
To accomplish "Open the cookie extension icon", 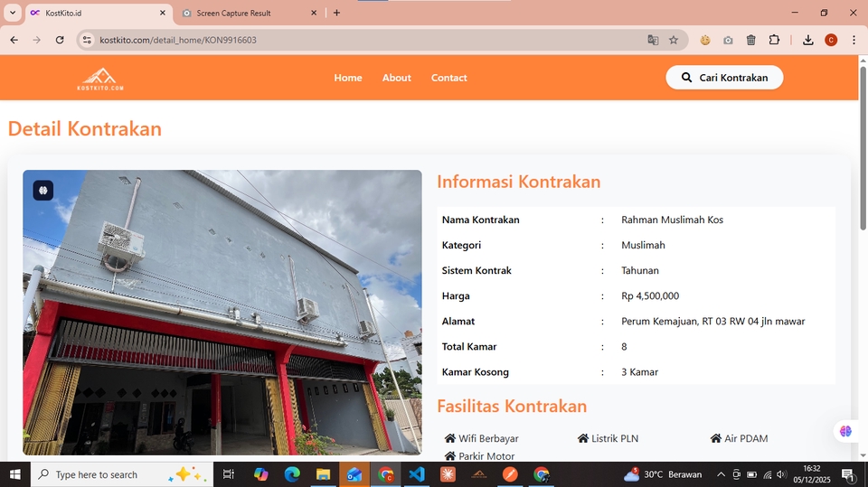I will [704, 40].
